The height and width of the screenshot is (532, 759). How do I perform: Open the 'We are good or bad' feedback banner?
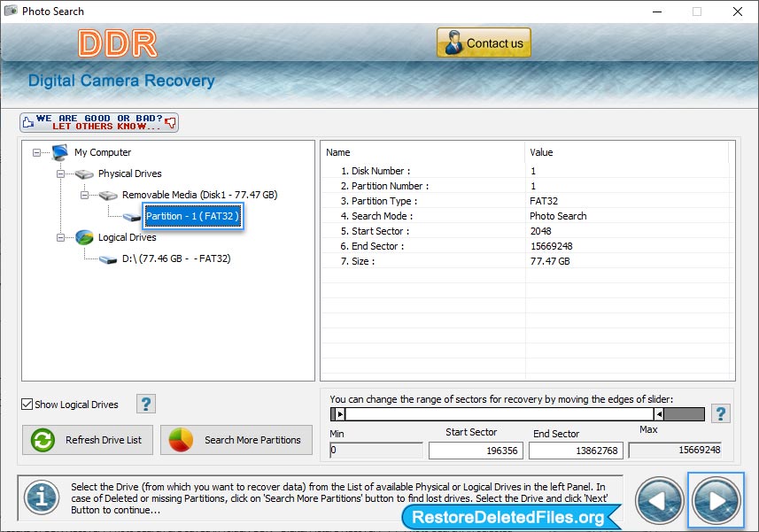coord(99,122)
